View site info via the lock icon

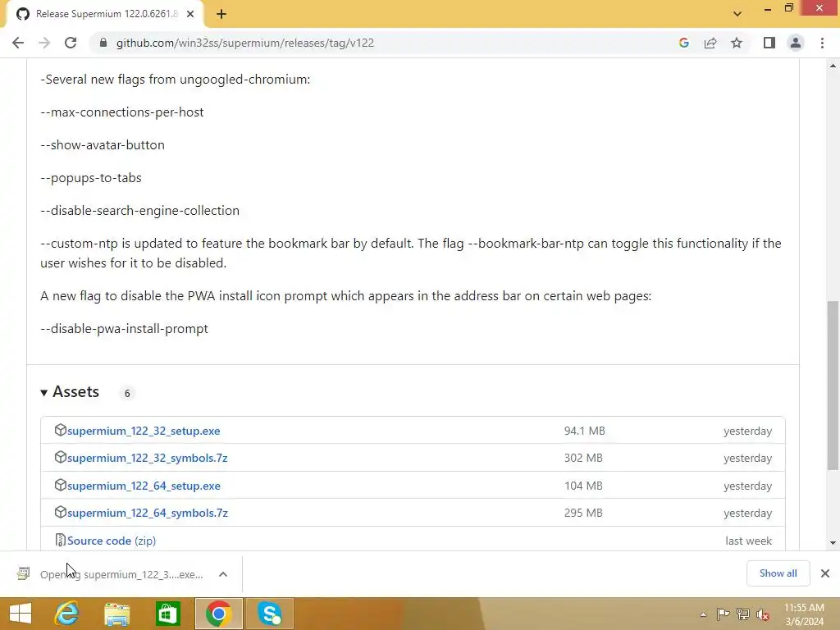tap(103, 43)
